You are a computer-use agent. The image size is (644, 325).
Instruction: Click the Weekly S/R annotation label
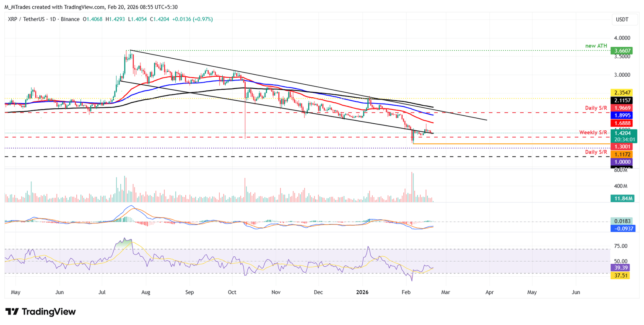click(593, 133)
